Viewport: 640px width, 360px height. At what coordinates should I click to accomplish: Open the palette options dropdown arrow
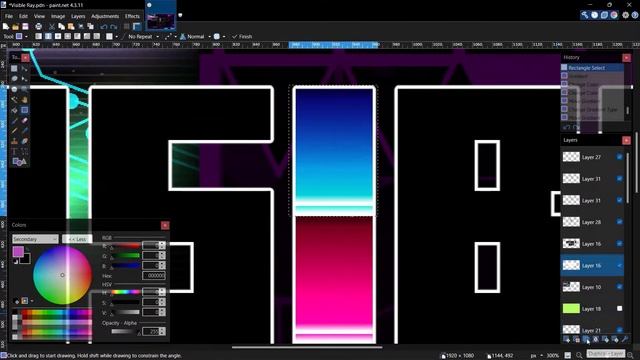point(32,301)
